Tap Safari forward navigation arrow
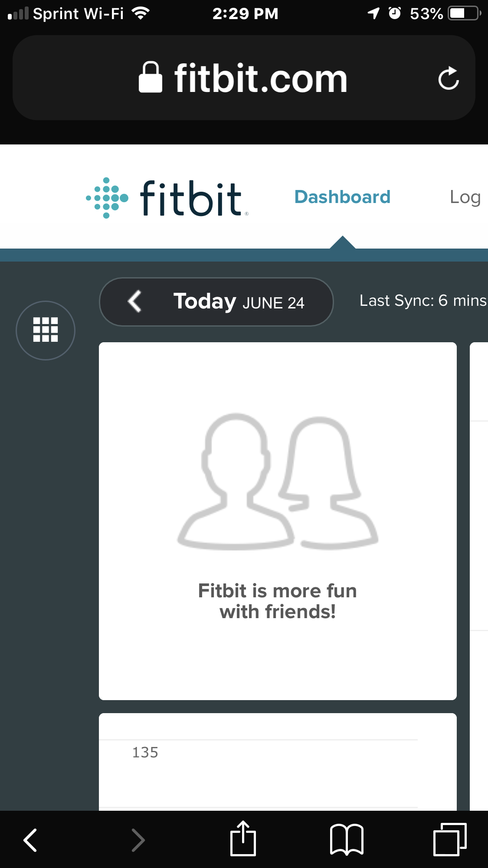 click(138, 840)
